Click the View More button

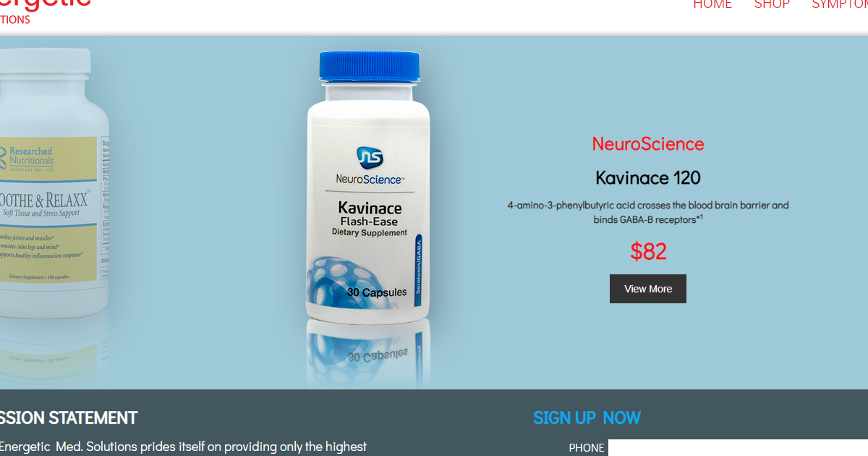pos(648,289)
